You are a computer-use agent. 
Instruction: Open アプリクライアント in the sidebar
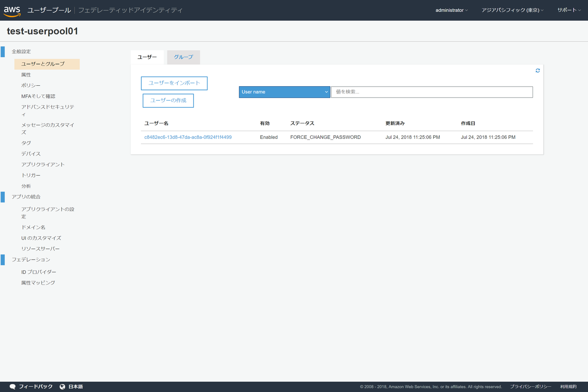pyautogui.click(x=43, y=165)
